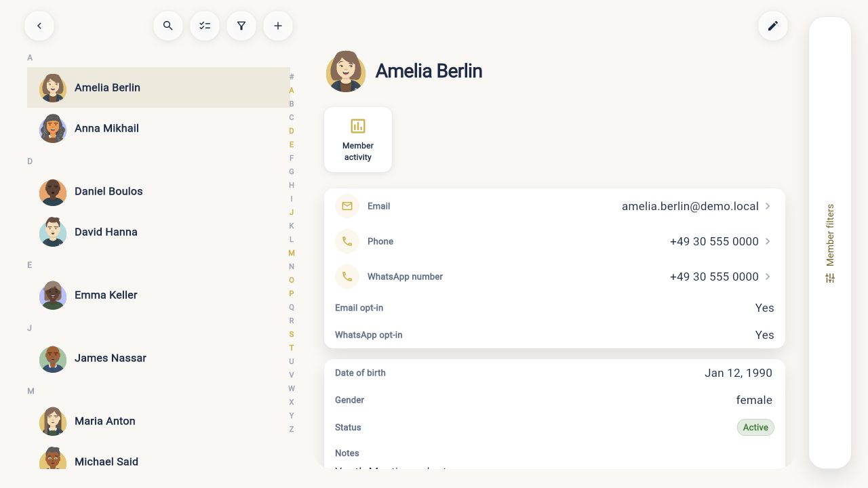Select Daniel Boulos in the list
Viewport: 868px width, 488px height.
[159, 191]
